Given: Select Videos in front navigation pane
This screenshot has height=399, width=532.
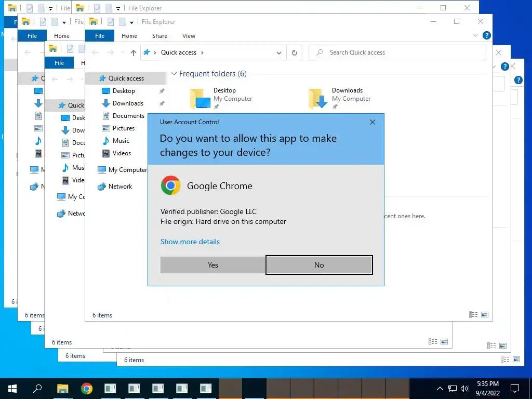Looking at the screenshot, I should click(x=122, y=153).
